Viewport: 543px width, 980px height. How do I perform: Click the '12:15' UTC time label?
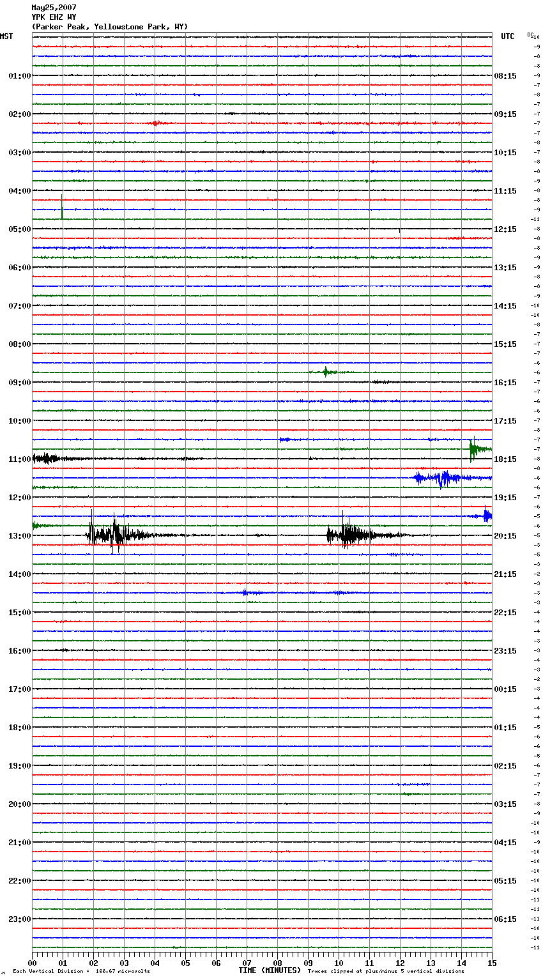(505, 229)
